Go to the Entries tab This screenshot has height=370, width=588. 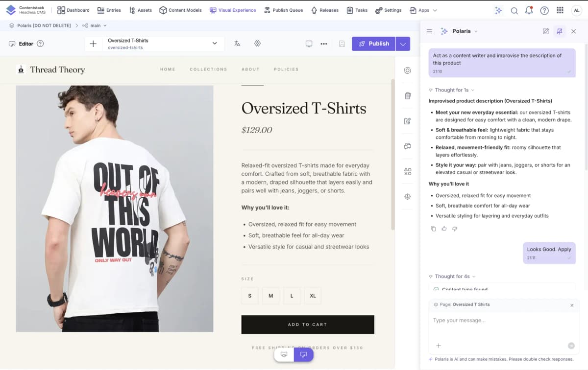[109, 10]
